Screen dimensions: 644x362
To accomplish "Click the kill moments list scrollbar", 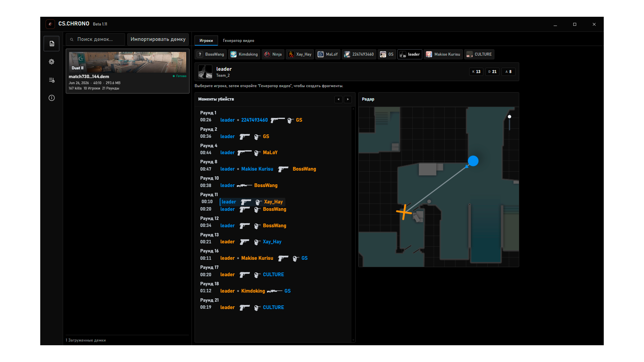I will click(x=353, y=225).
